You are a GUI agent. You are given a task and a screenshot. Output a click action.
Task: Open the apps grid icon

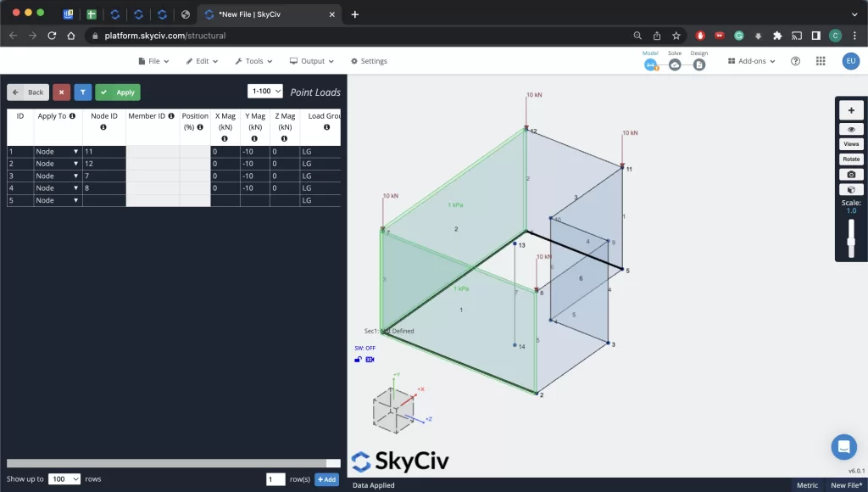(x=821, y=61)
